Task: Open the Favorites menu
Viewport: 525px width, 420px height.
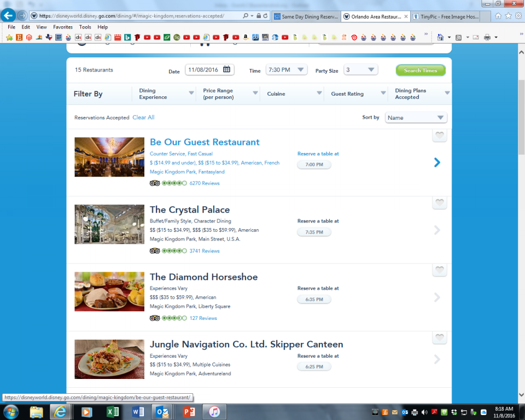Action: [63, 27]
